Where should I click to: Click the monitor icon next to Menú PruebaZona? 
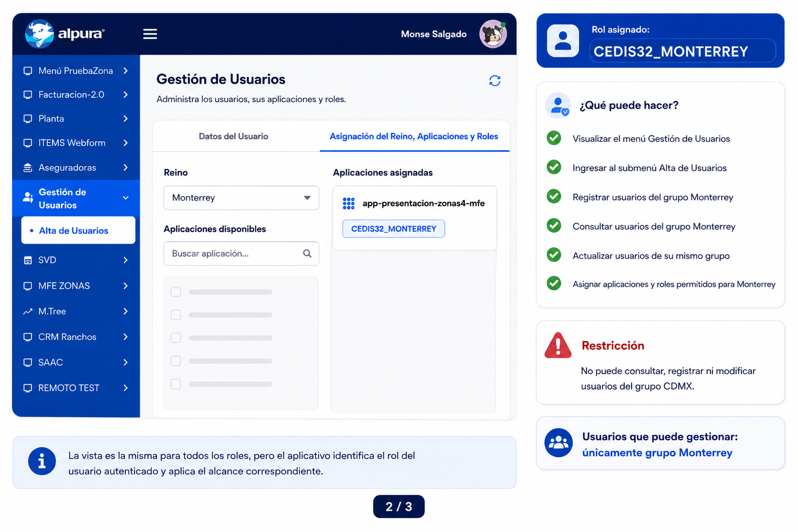click(x=28, y=71)
